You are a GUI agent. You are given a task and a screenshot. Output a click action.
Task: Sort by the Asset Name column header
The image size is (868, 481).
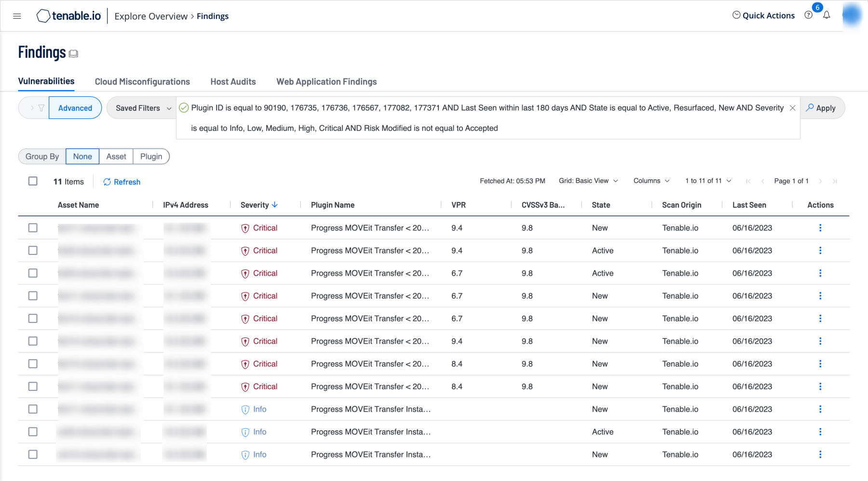tap(78, 205)
